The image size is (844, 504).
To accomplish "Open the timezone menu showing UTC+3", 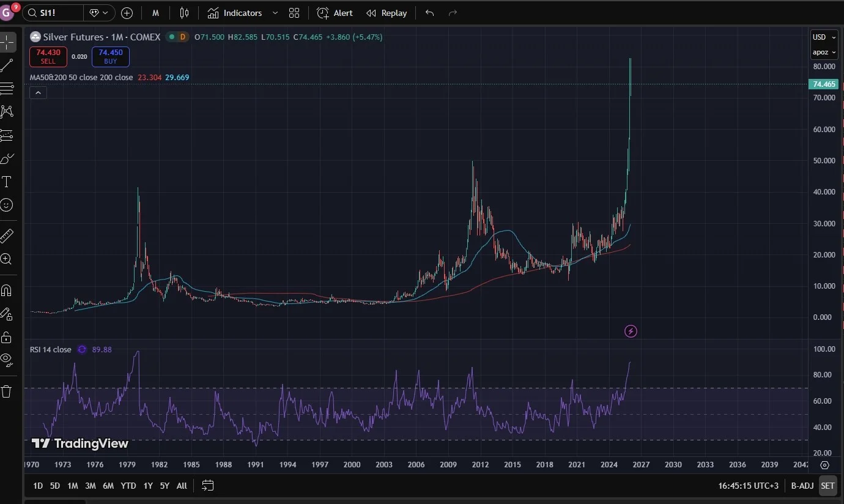I will click(x=749, y=486).
